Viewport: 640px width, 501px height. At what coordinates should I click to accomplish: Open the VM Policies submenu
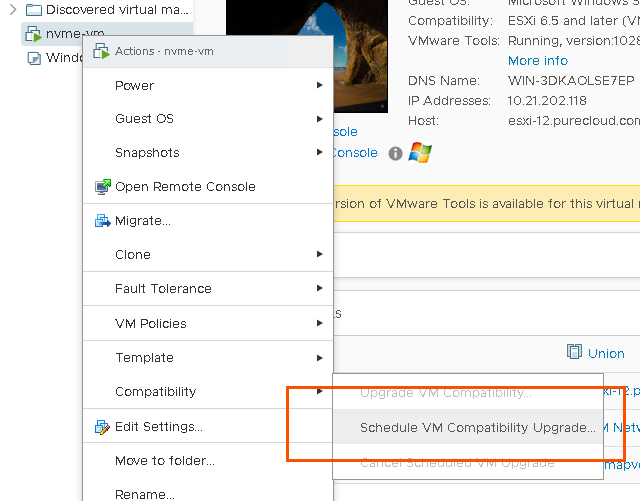tap(208, 323)
